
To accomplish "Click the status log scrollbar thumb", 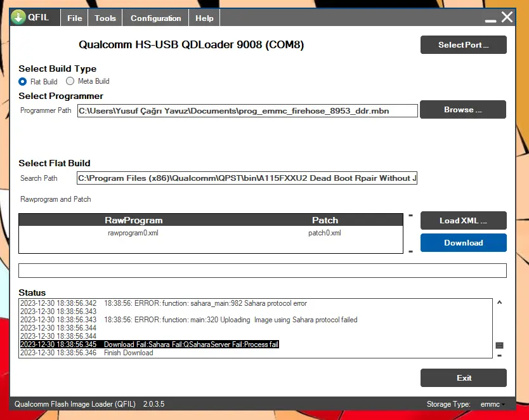I will tap(500, 345).
